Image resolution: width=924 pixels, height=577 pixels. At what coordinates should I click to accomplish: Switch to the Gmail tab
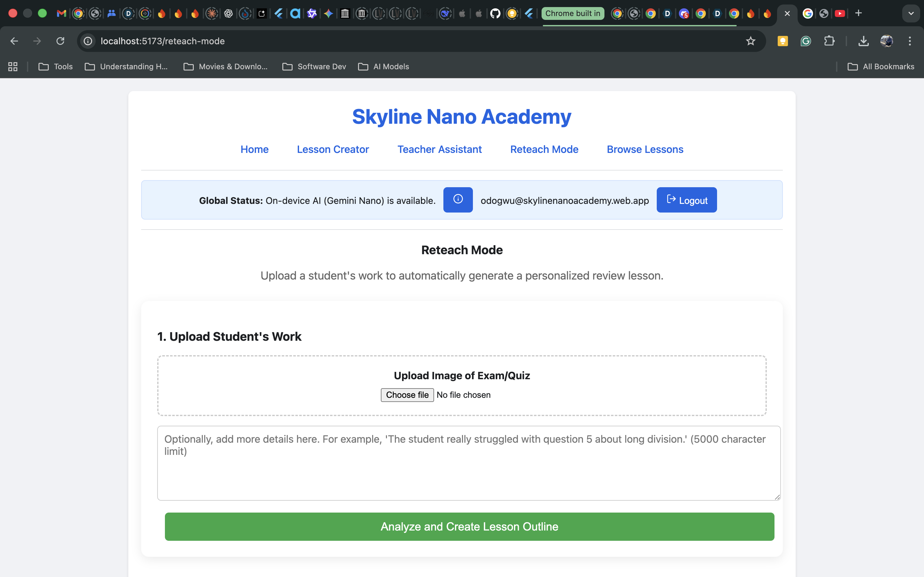point(61,13)
